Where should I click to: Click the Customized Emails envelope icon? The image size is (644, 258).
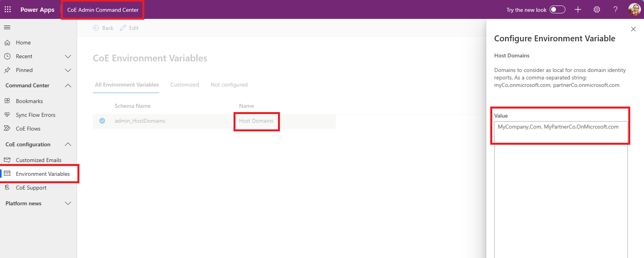pyautogui.click(x=7, y=160)
